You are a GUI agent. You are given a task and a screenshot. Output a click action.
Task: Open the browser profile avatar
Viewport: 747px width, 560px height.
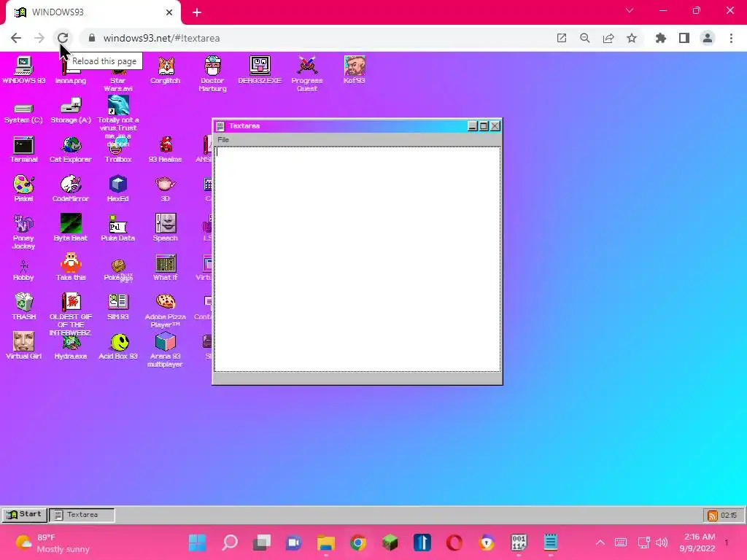[x=708, y=38]
